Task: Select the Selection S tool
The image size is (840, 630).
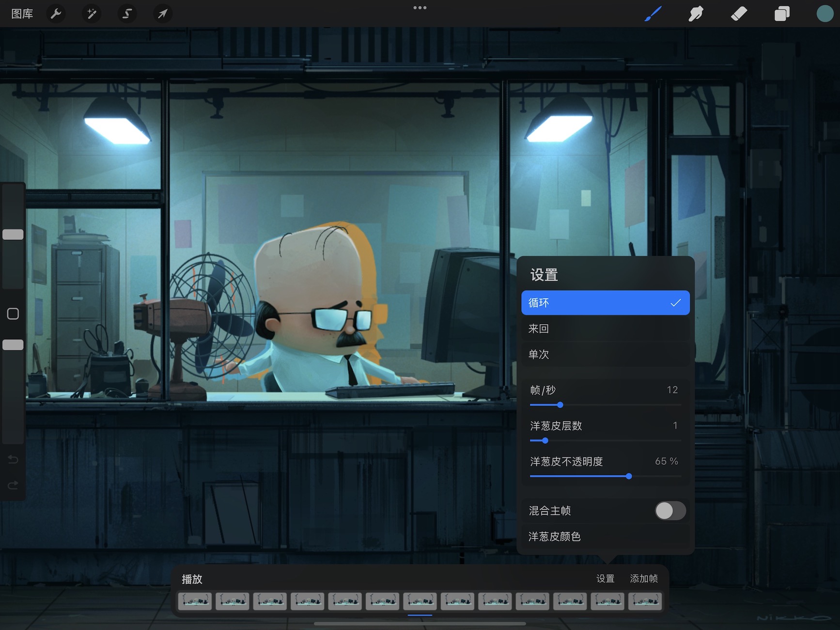Action: (127, 14)
